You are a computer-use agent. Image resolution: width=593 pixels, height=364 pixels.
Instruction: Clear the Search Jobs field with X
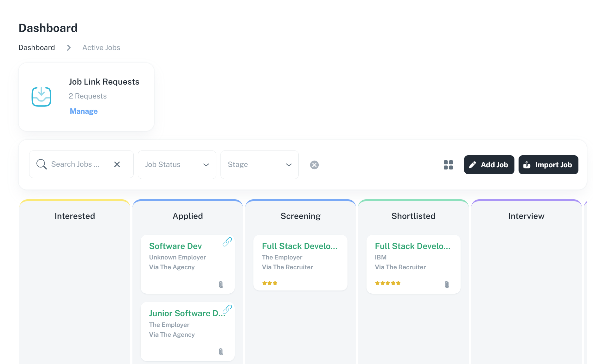pos(117,164)
